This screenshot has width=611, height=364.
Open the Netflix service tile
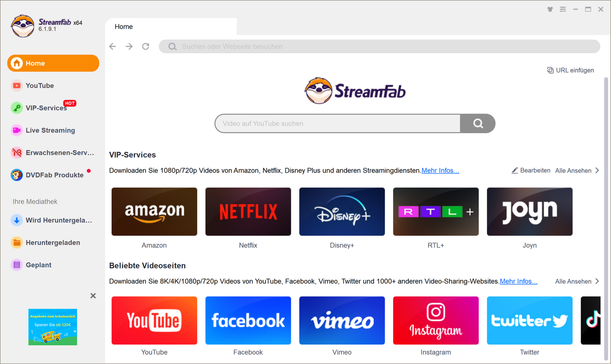248,212
